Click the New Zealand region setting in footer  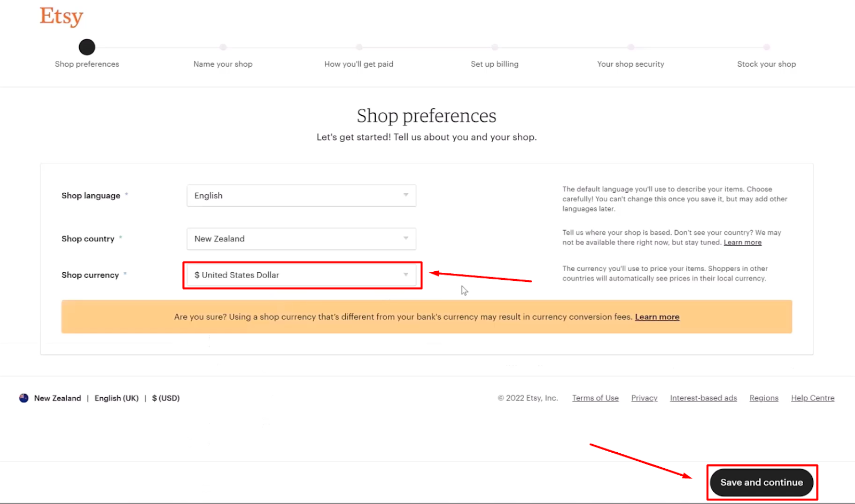(58, 398)
